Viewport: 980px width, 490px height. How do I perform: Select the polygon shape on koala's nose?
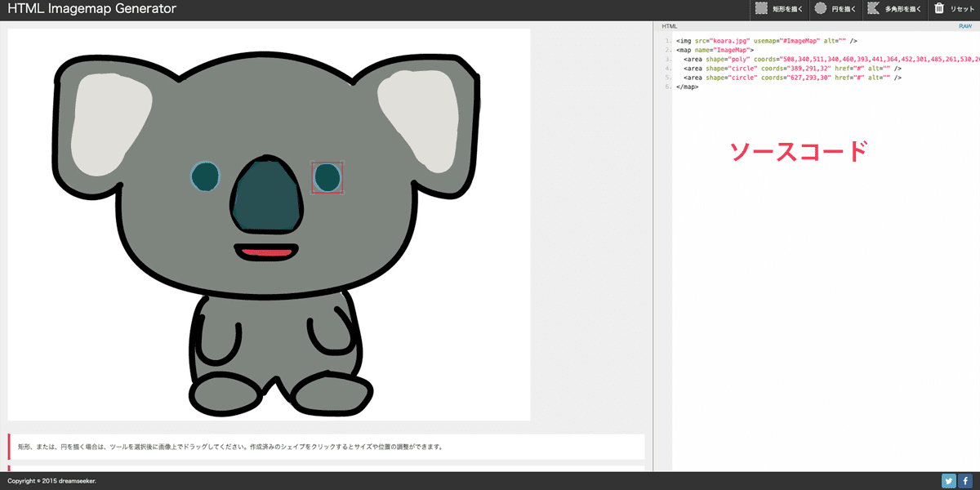[265, 196]
